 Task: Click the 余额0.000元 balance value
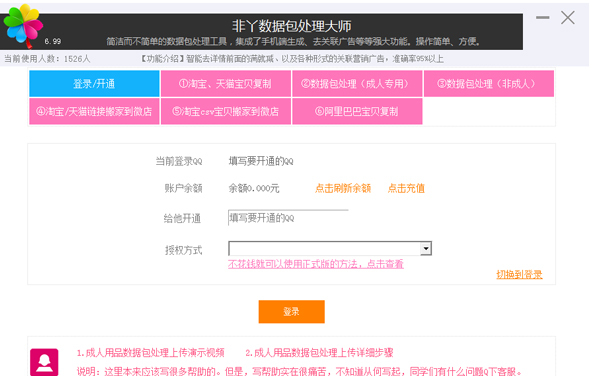coord(254,188)
